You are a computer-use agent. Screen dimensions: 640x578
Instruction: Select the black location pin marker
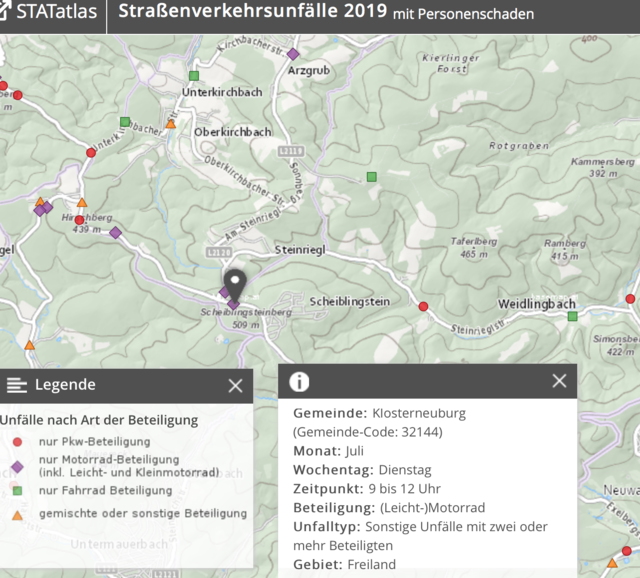click(235, 286)
